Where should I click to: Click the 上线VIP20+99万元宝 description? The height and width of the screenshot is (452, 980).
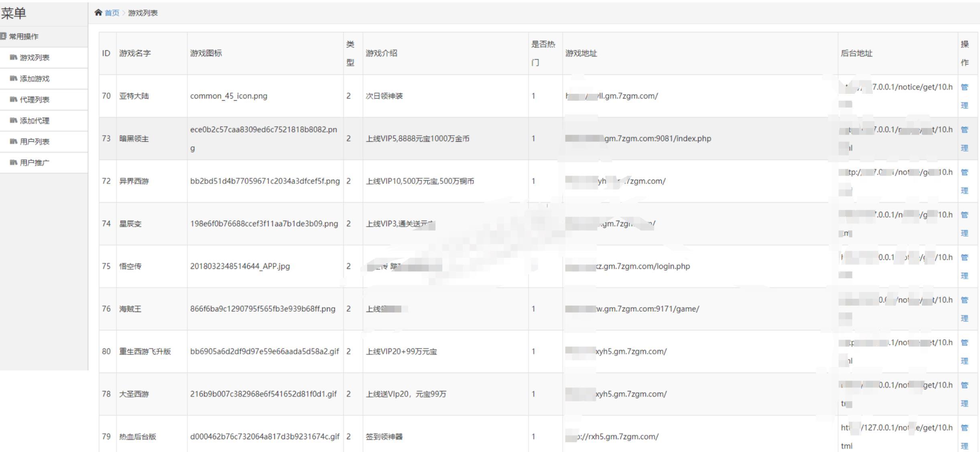pyautogui.click(x=401, y=351)
